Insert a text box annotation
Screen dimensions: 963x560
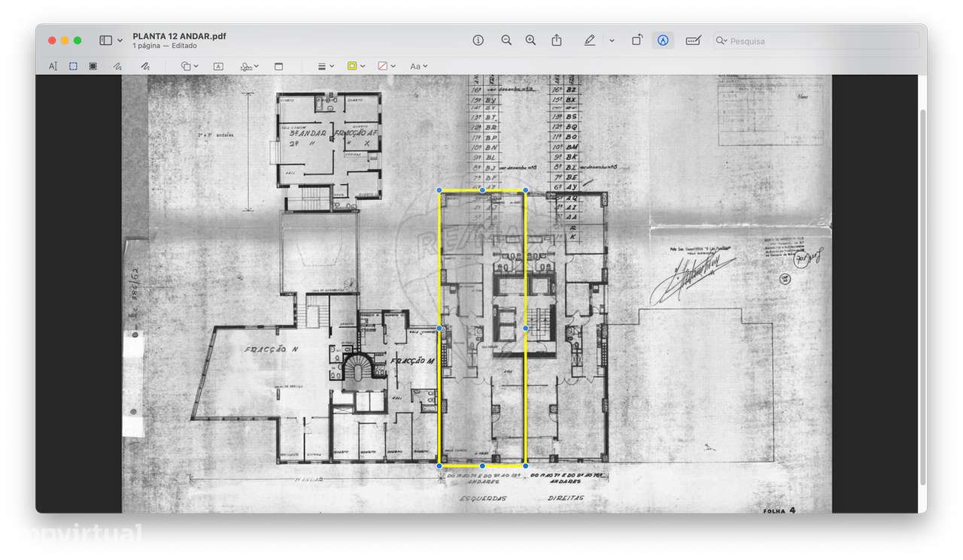click(x=218, y=66)
